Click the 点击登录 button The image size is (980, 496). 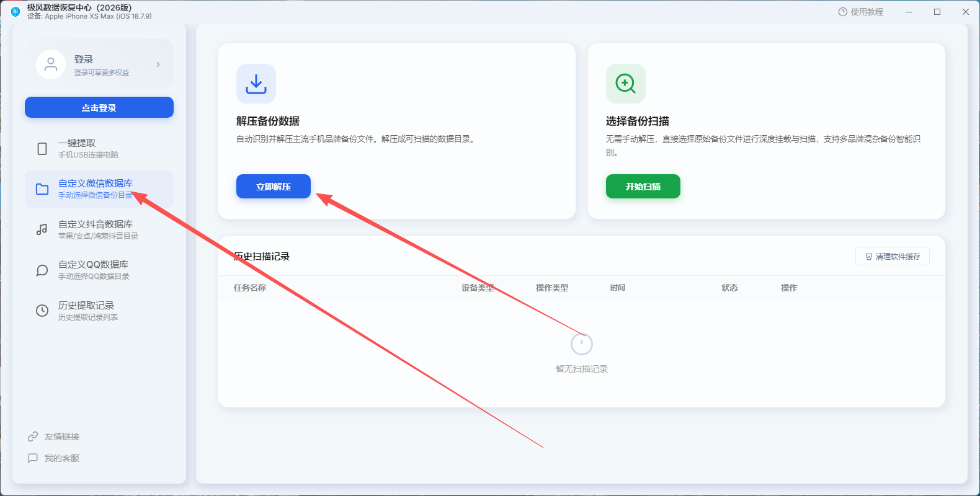point(99,107)
